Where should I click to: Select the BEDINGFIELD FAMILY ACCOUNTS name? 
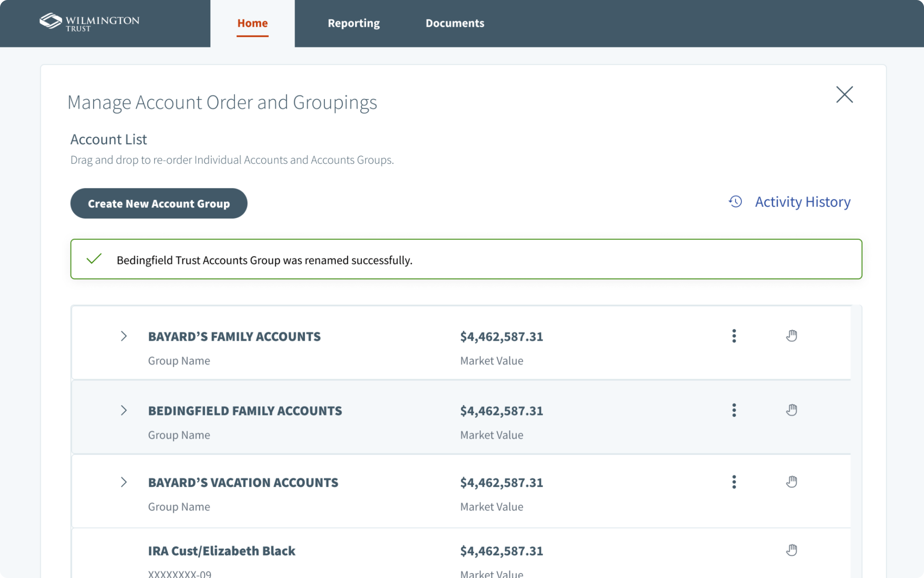(245, 411)
